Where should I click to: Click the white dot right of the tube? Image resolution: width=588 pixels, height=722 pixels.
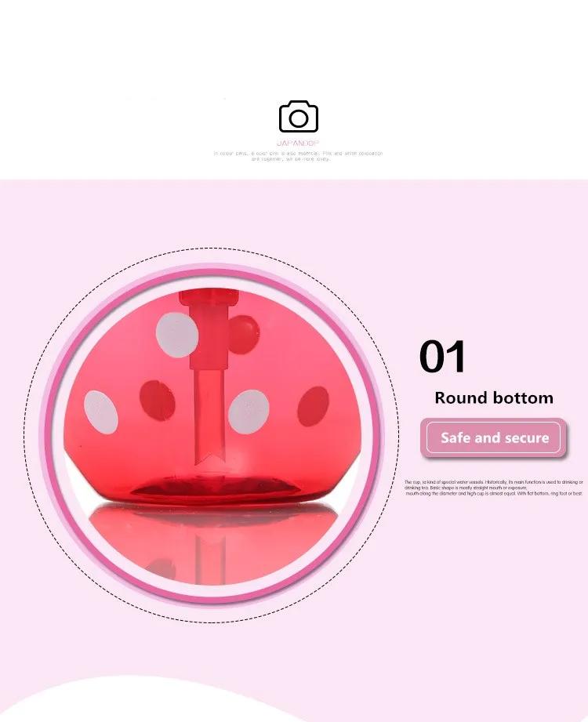249,412
